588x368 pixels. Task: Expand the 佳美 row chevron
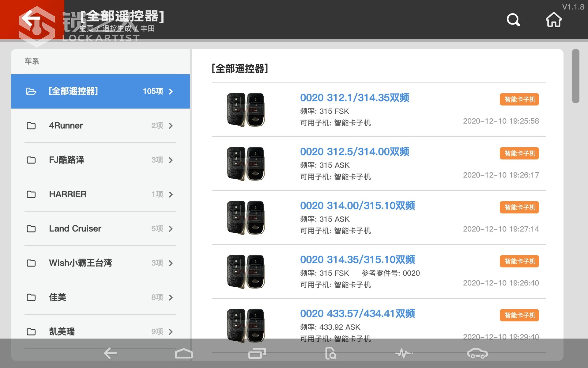click(x=171, y=297)
